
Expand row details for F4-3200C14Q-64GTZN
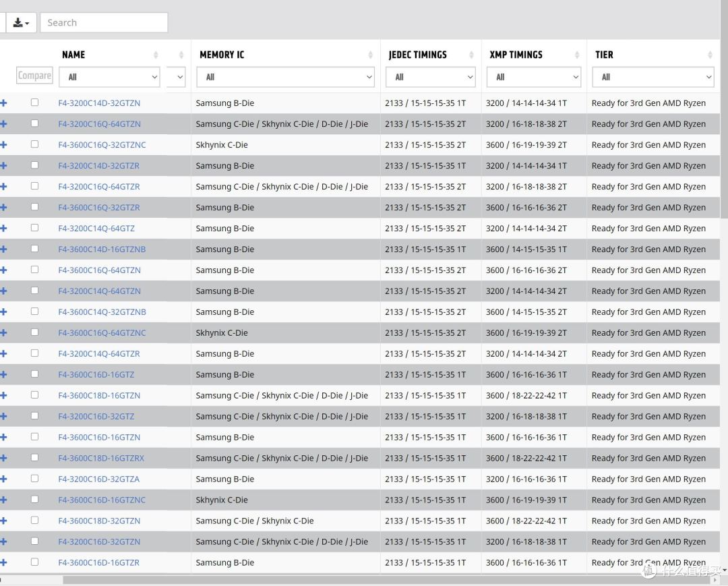tap(3, 291)
